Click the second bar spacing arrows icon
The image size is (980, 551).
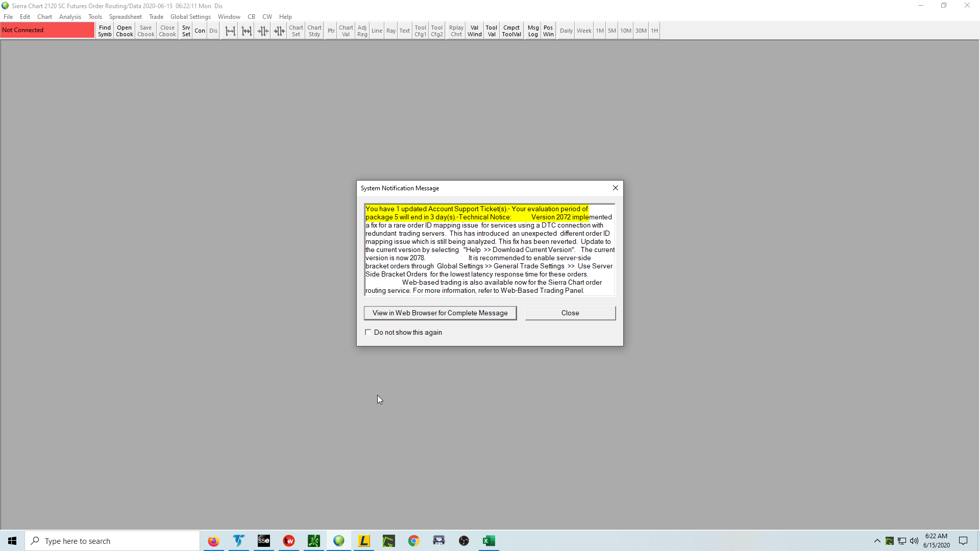[x=247, y=31]
